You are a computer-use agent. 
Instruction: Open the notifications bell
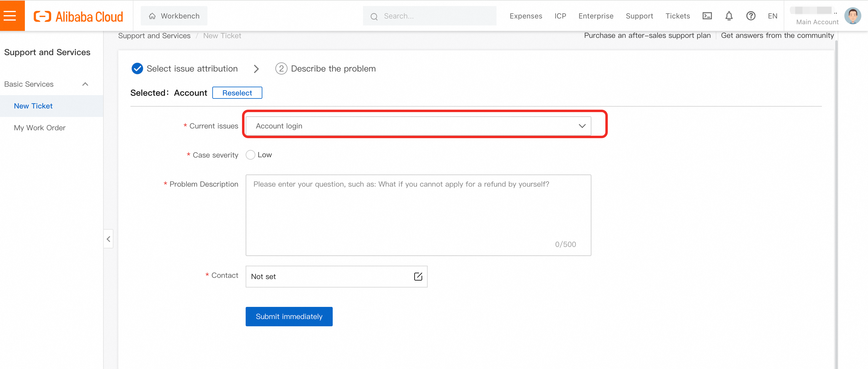(728, 16)
